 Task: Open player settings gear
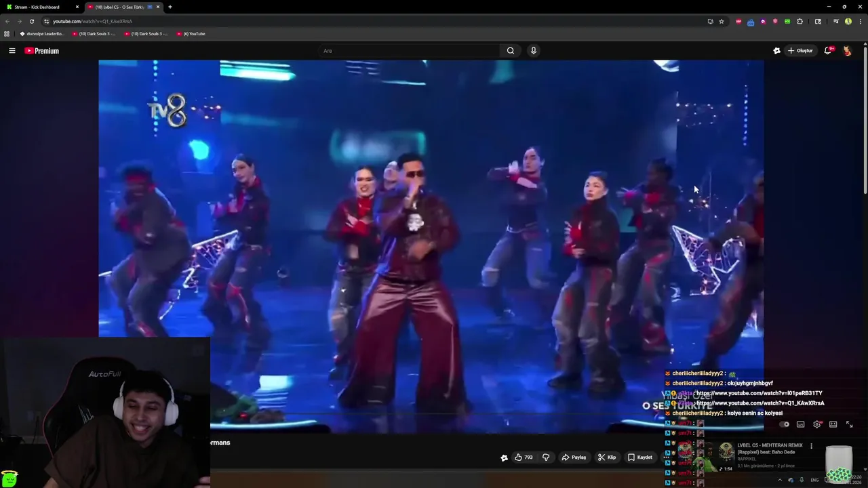817,424
